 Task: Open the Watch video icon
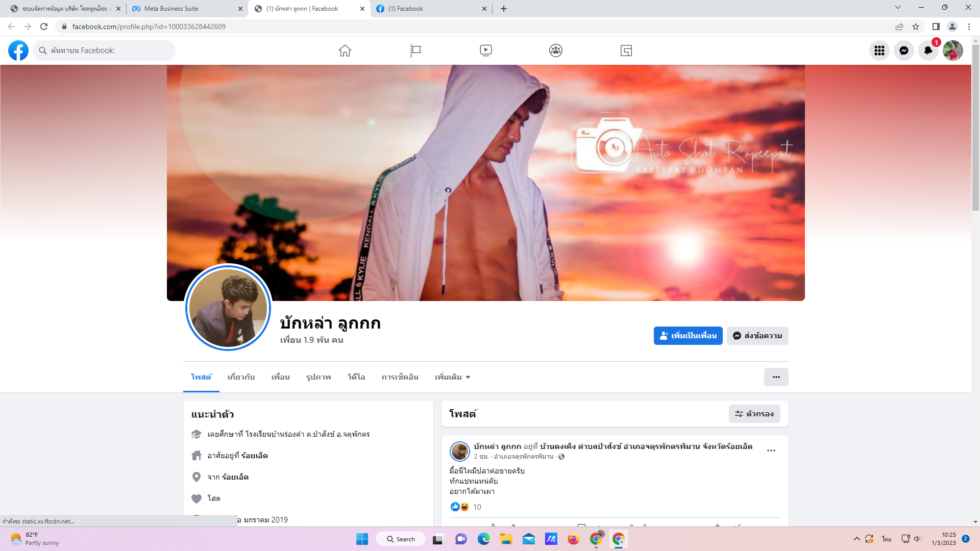pyautogui.click(x=486, y=51)
